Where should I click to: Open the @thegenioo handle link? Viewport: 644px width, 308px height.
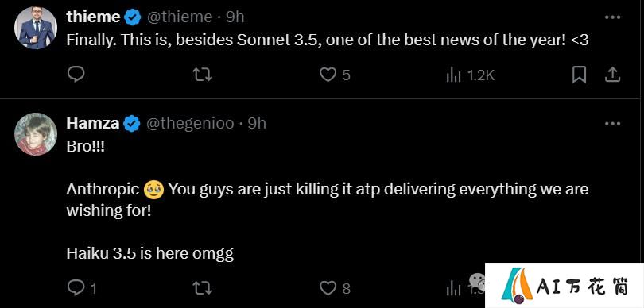(190, 124)
